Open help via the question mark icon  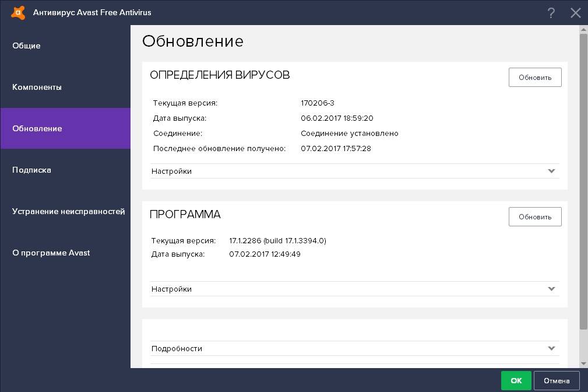click(x=551, y=13)
